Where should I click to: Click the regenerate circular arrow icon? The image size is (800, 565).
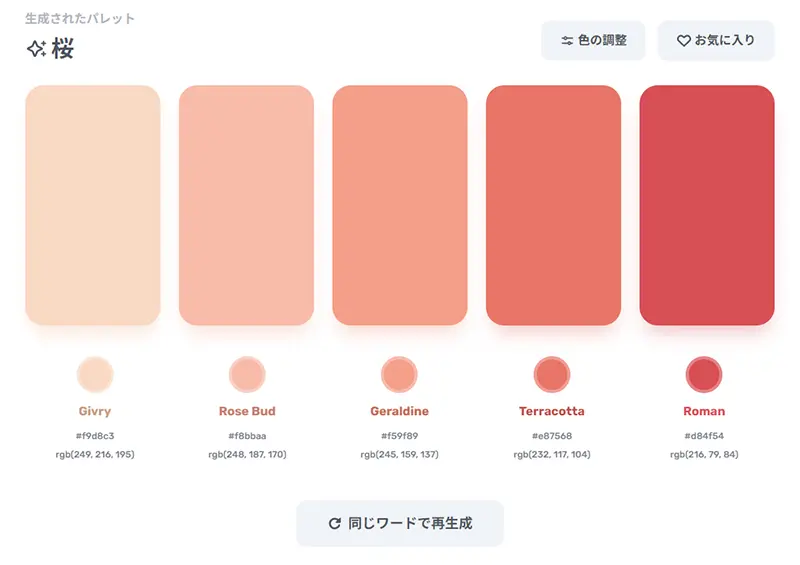335,523
